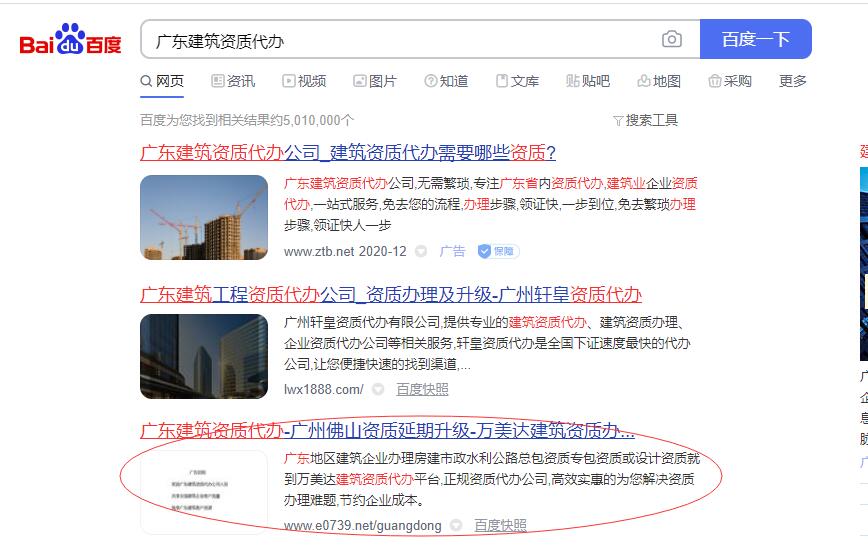Click the 百度一下 search button
The width and height of the screenshot is (868, 552).
756,39
